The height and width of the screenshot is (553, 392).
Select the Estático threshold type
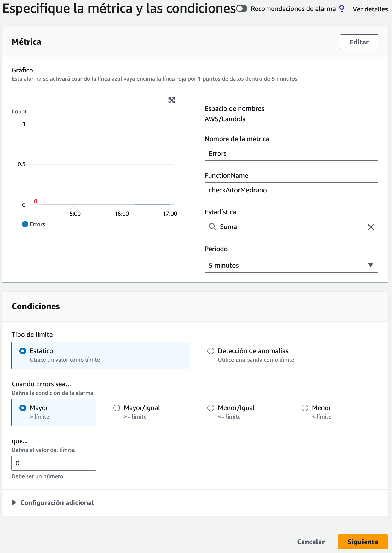pyautogui.click(x=101, y=355)
